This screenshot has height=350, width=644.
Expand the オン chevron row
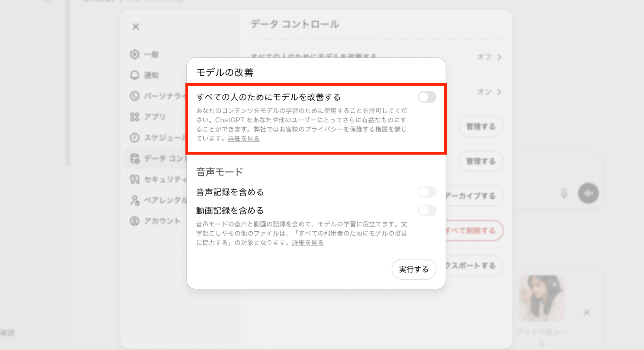click(x=499, y=92)
